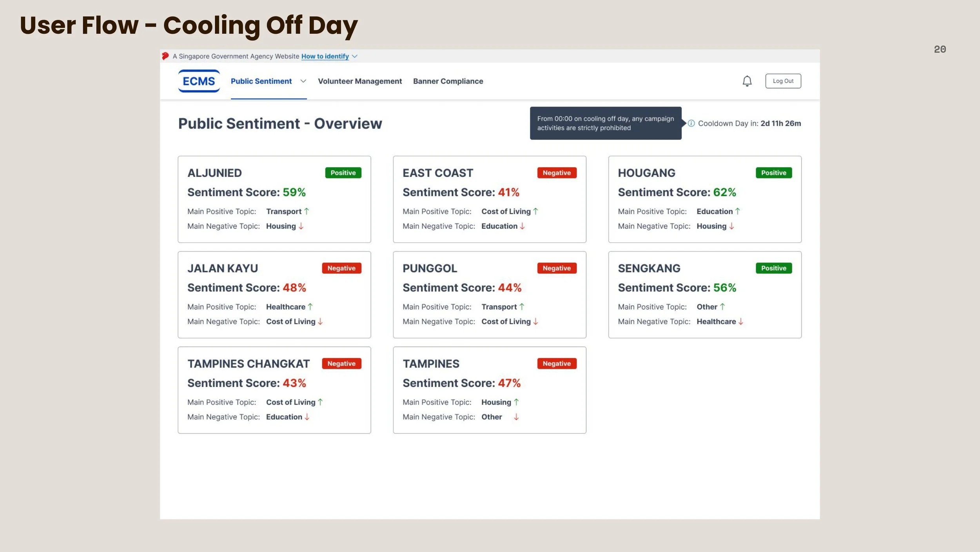The width and height of the screenshot is (980, 552).
Task: Click the Log Out button
Action: 783,81
